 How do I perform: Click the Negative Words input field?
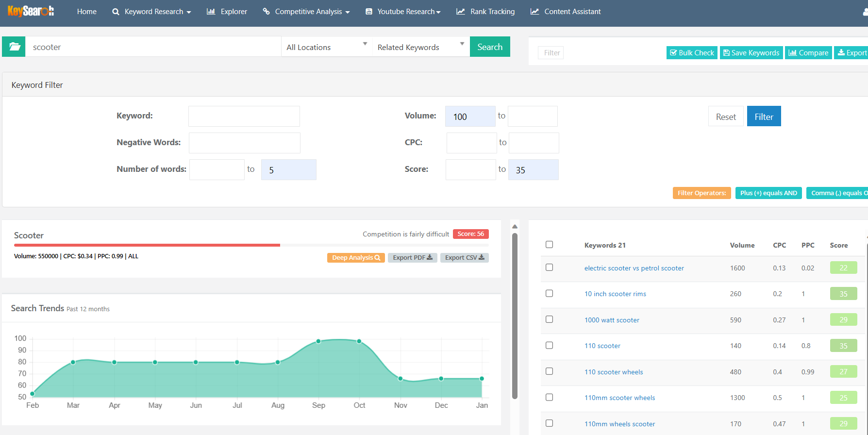244,143
